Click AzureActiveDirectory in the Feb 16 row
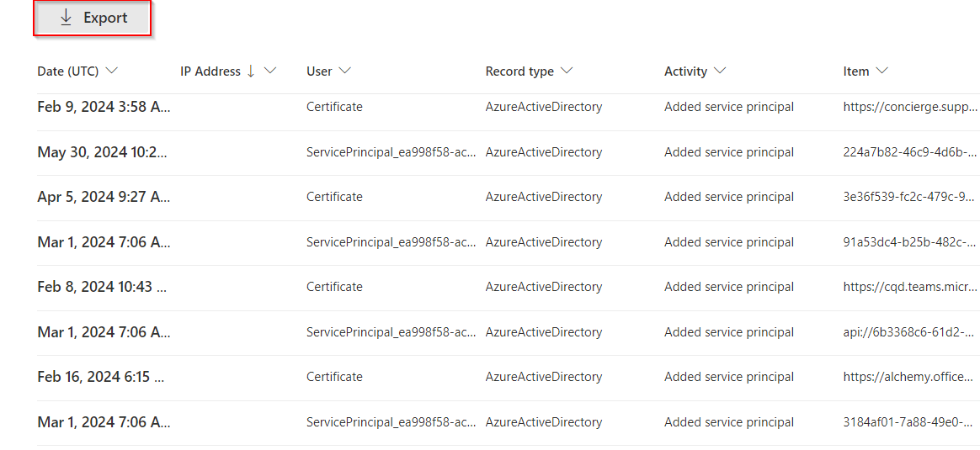980x450 pixels. pyautogui.click(x=544, y=377)
